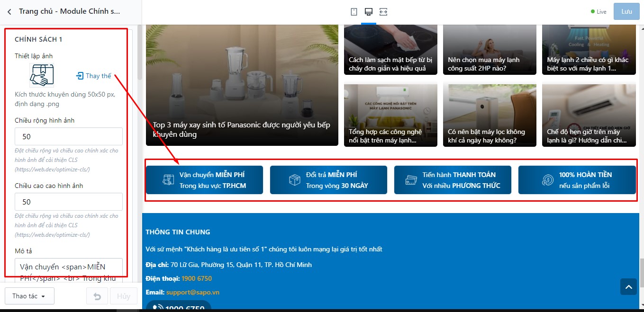Click the address 70 Lữ Gia text
The width and height of the screenshot is (644, 312).
click(x=241, y=265)
